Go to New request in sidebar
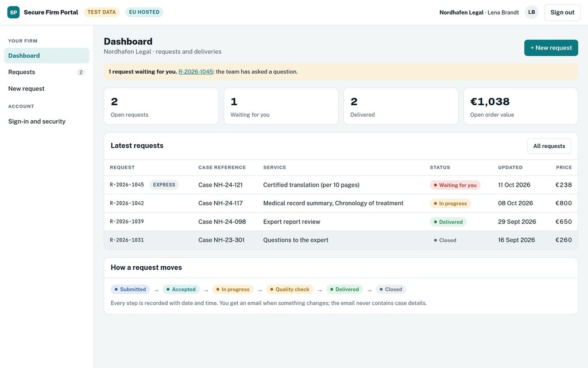 pos(47,89)
